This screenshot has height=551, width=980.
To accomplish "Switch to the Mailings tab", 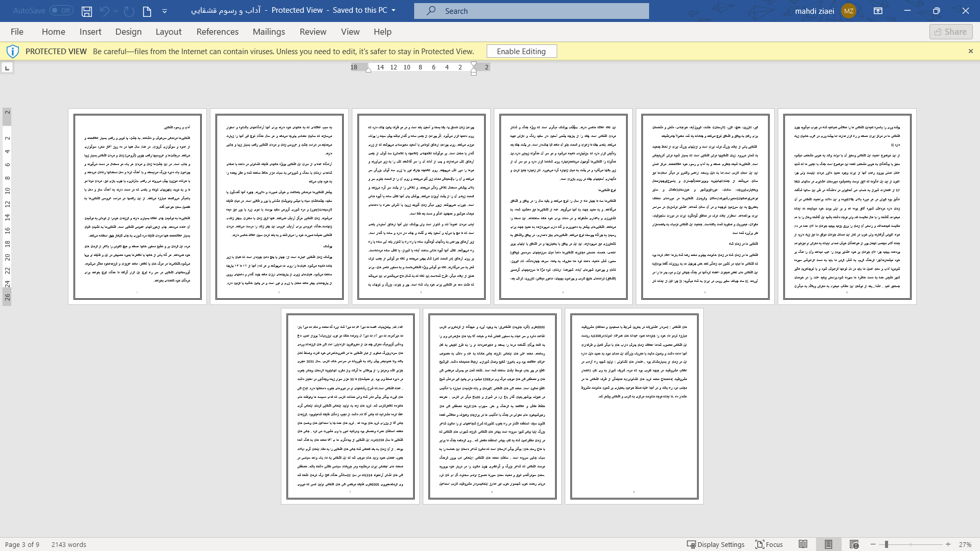I will [x=269, y=32].
